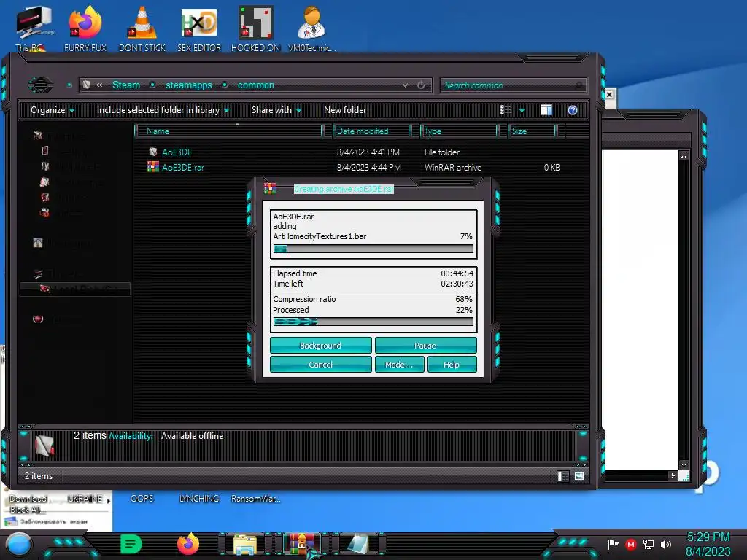Select the Network icon in navigation pane

point(38,319)
